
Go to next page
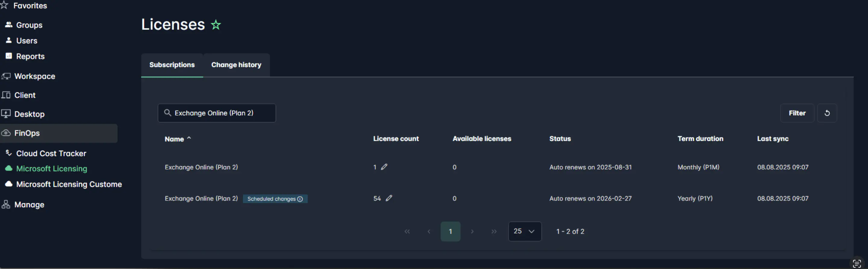click(472, 232)
